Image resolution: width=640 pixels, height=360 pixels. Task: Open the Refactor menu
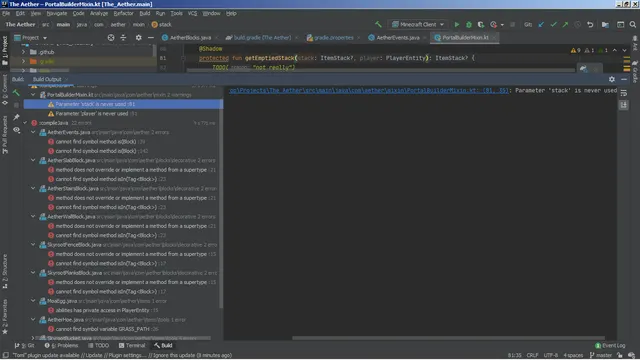coord(124,13)
